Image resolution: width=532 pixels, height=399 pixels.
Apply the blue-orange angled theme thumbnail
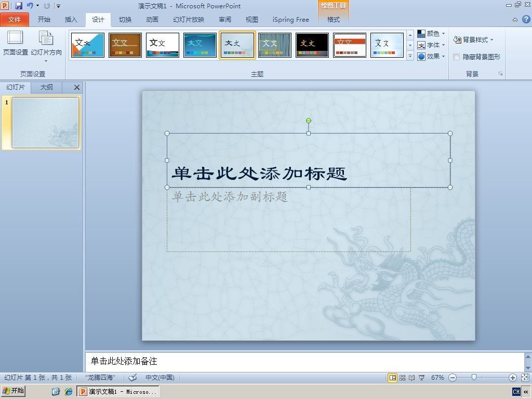pos(88,45)
